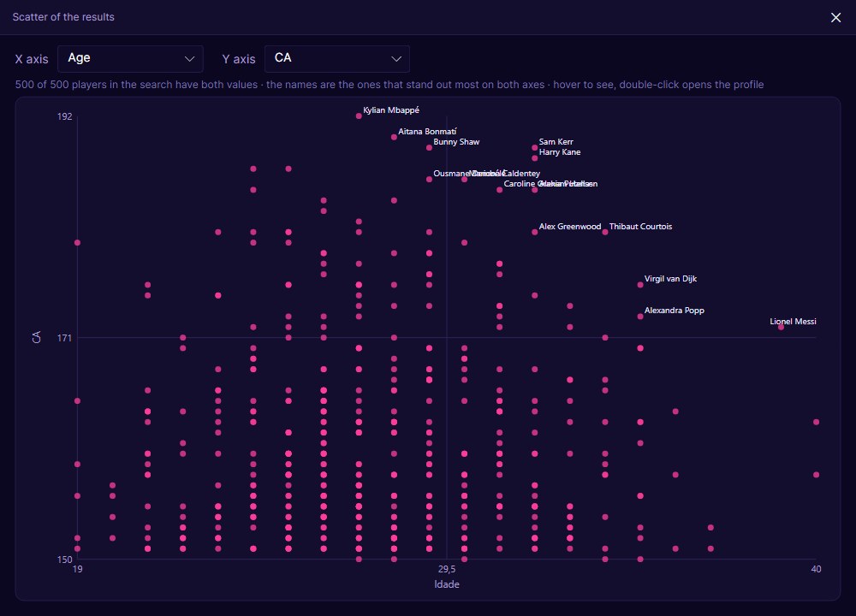856x616 pixels.
Task: Click the 'Kylian Mbappé' name label
Action: coord(391,110)
